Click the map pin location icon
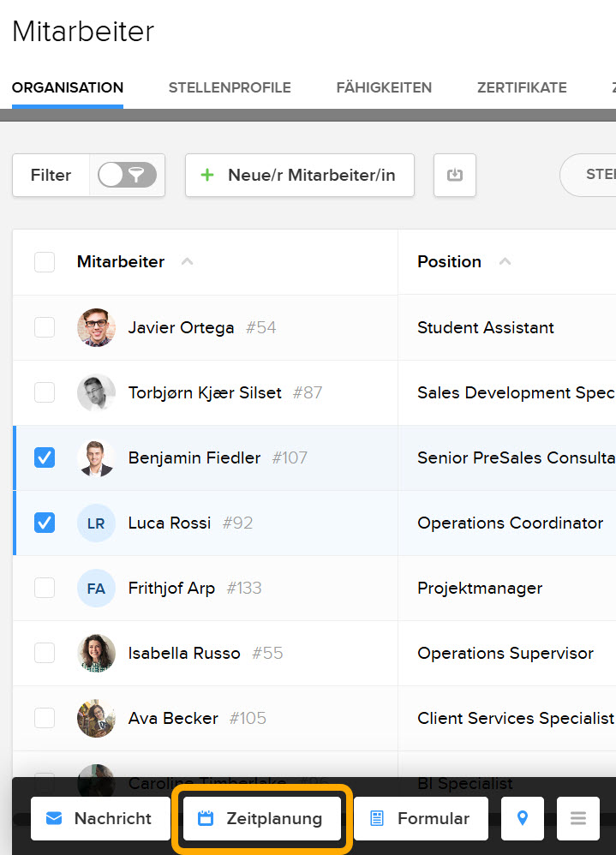The width and height of the screenshot is (616, 855). 523,818
